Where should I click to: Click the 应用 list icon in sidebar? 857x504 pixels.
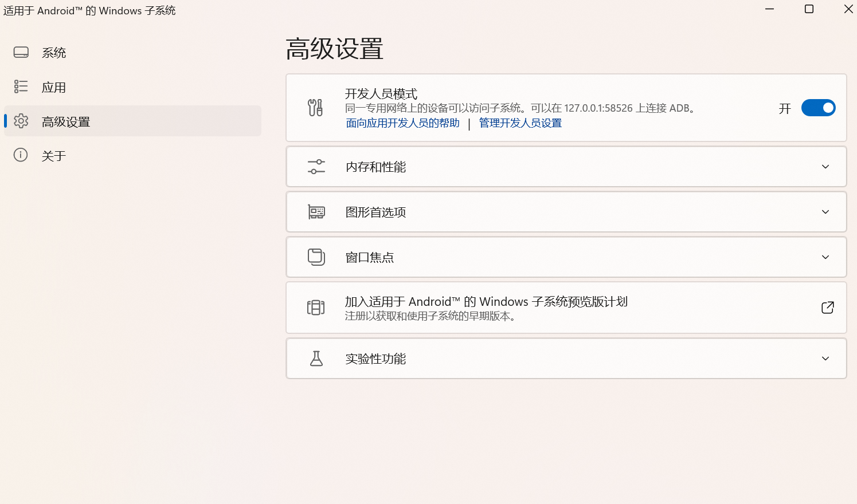click(21, 86)
